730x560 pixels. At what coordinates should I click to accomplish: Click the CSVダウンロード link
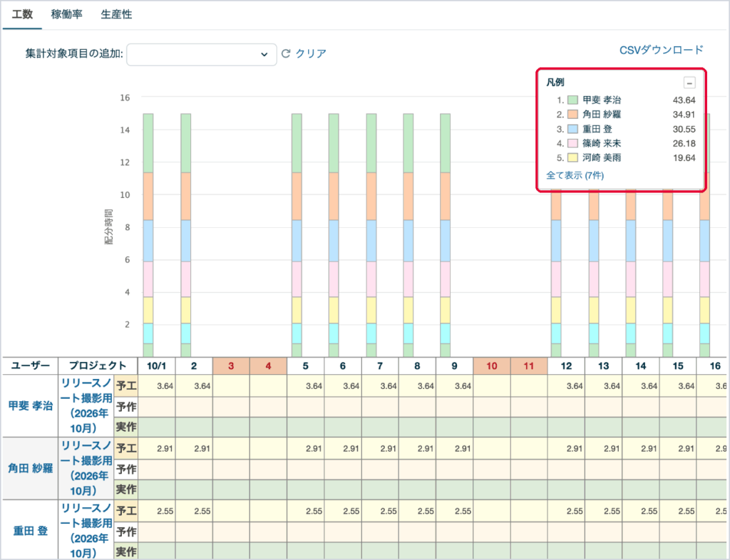661,50
